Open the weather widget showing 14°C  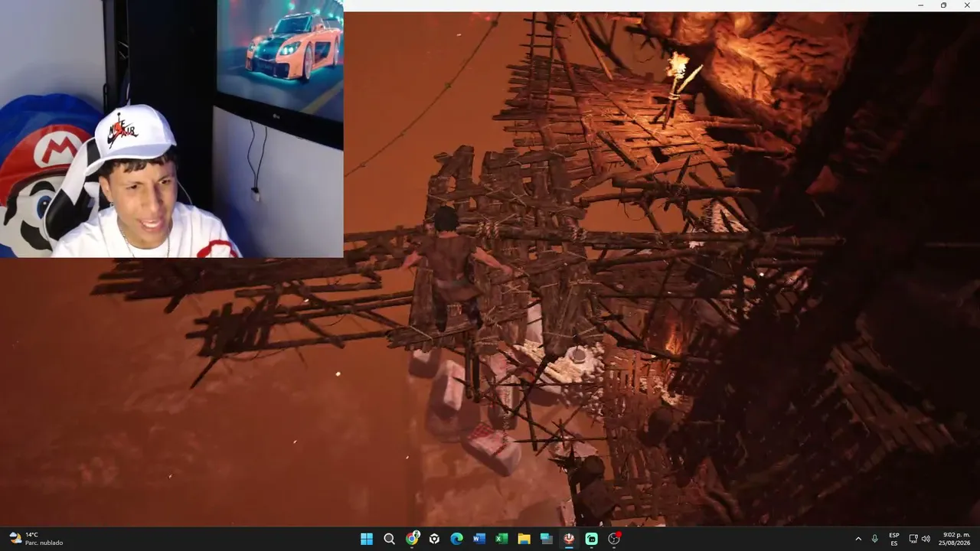point(36,539)
